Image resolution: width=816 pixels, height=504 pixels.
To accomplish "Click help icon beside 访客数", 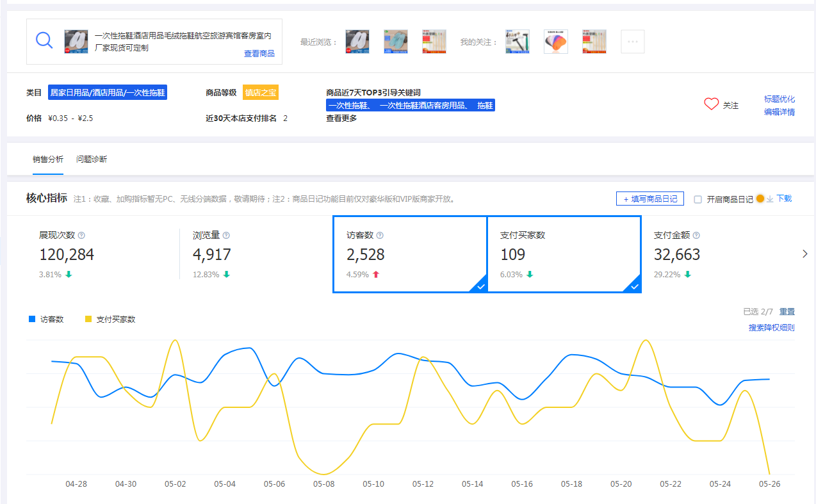I will point(380,236).
